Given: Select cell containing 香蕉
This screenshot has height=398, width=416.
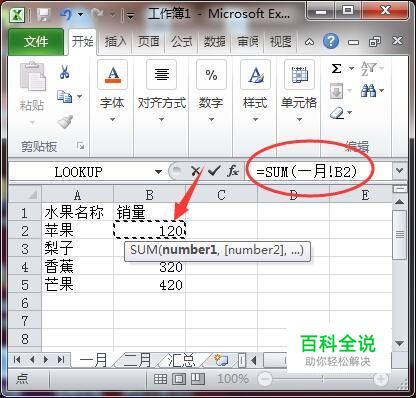Looking at the screenshot, I should pos(77,266).
